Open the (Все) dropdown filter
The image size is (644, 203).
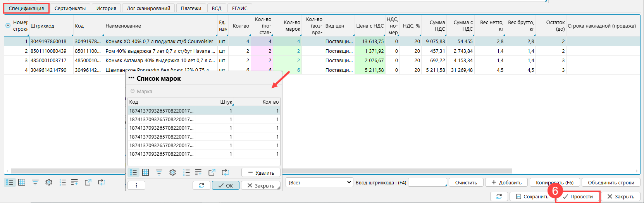(319, 182)
